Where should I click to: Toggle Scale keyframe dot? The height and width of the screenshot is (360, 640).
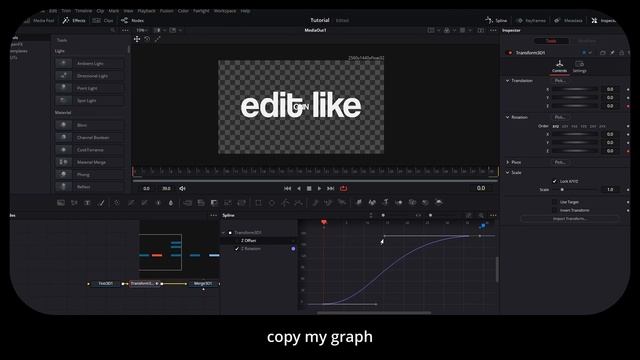coord(628,190)
